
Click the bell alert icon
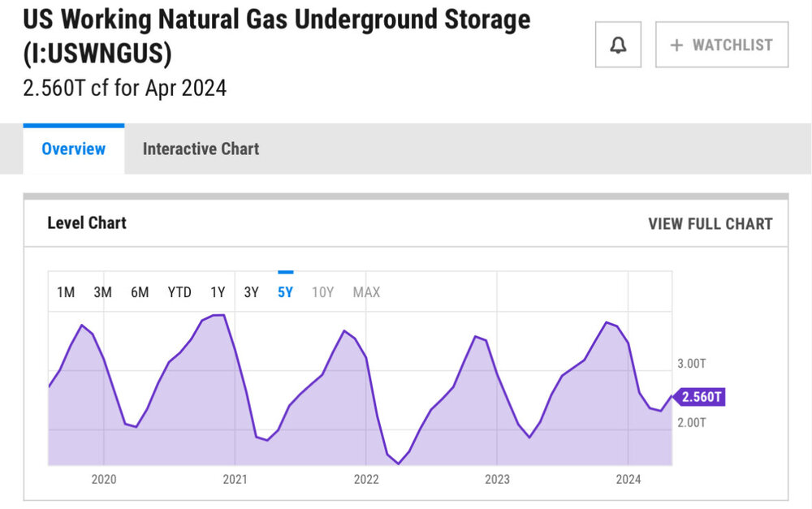click(618, 45)
